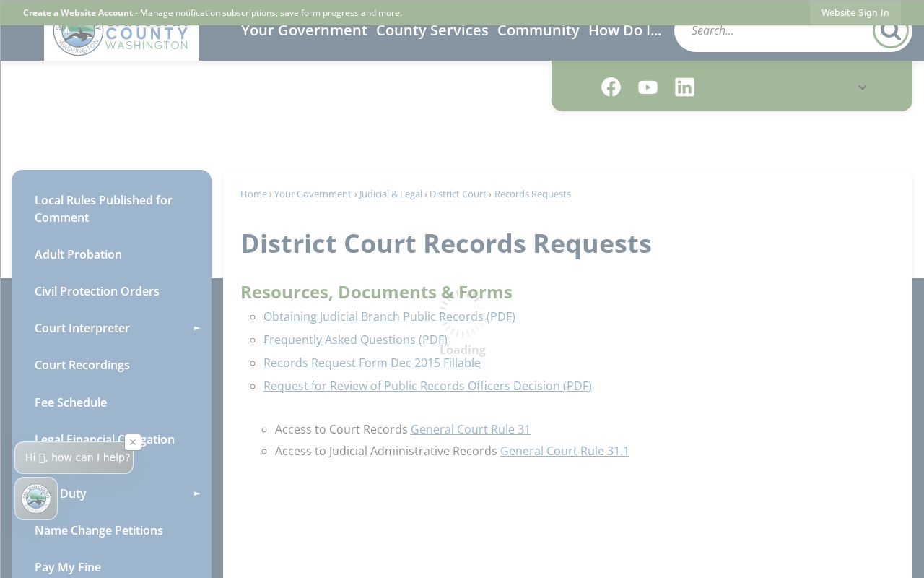Click the chat greeting message bubble

point(74,457)
